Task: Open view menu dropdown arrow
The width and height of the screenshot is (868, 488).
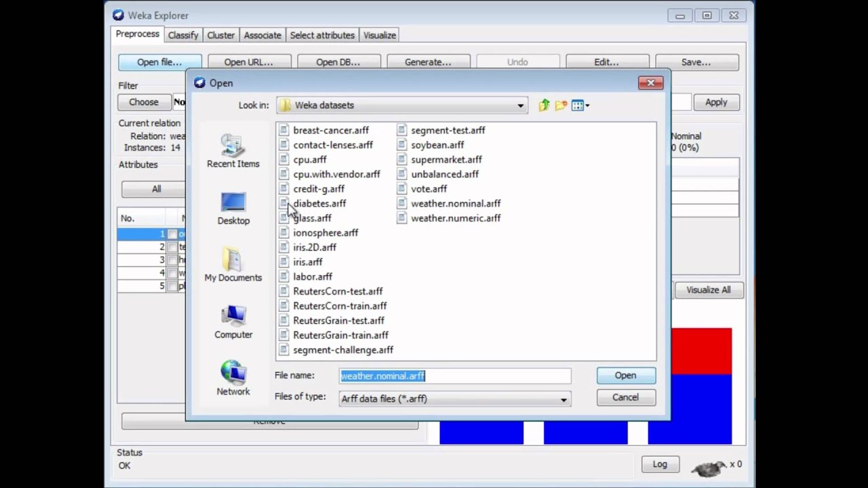Action: [587, 106]
